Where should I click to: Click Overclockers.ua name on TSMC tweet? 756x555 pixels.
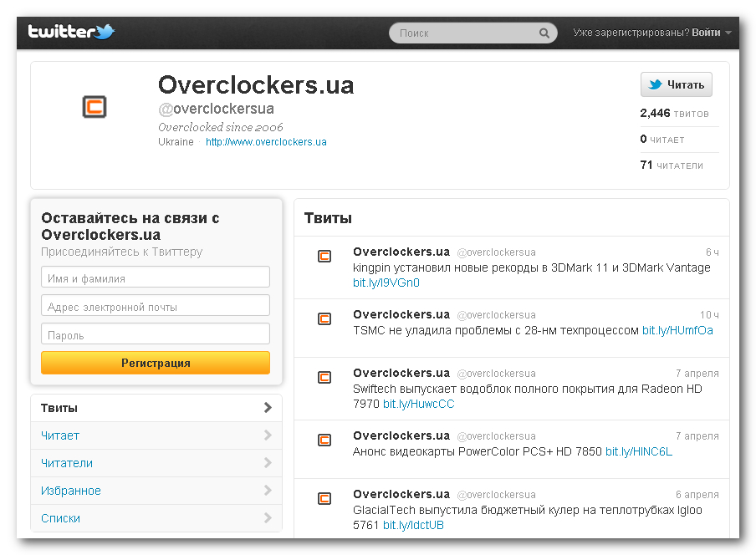[x=401, y=314]
